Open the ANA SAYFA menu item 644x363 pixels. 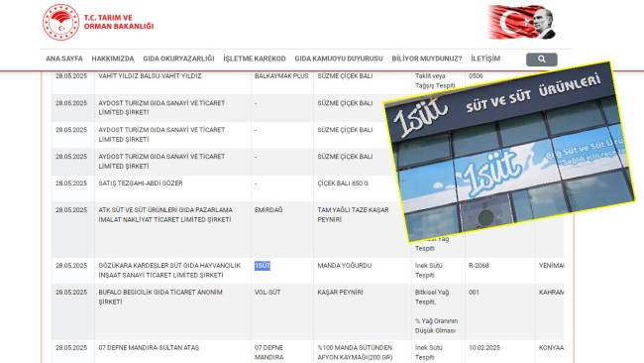pos(64,59)
